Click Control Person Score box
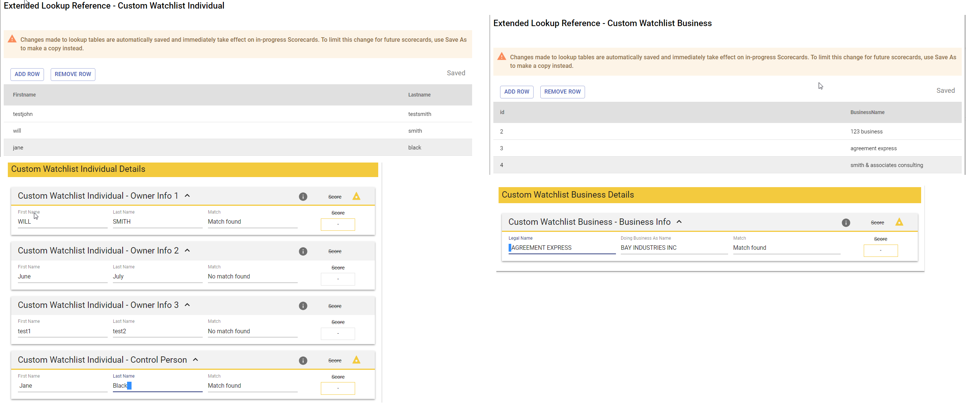This screenshot has width=980, height=419. point(338,388)
